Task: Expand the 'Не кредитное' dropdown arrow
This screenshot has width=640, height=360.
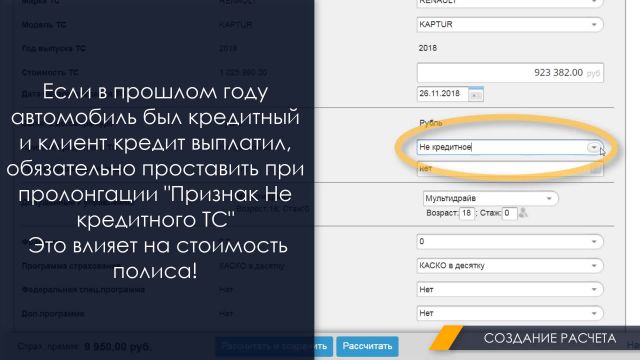Action: click(594, 147)
